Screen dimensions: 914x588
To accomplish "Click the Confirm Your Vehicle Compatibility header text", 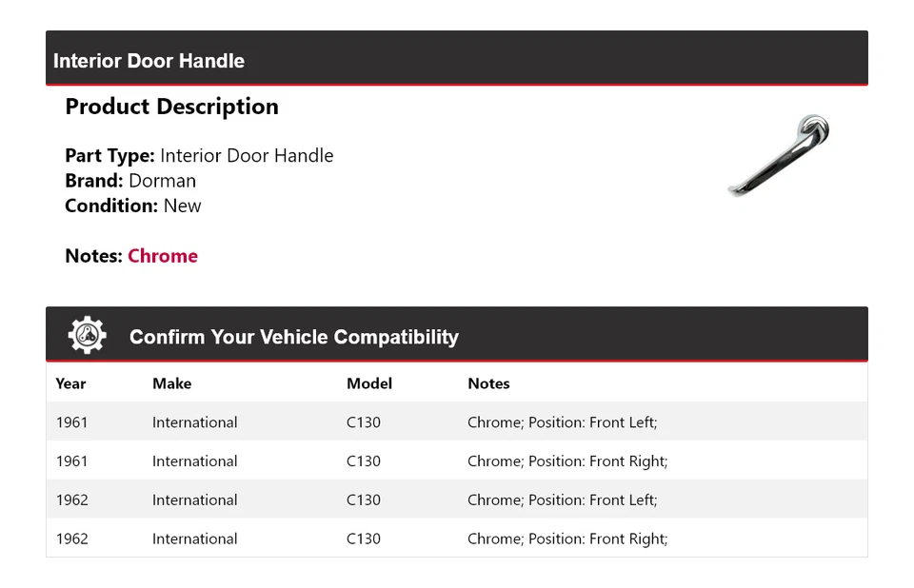I will [293, 337].
